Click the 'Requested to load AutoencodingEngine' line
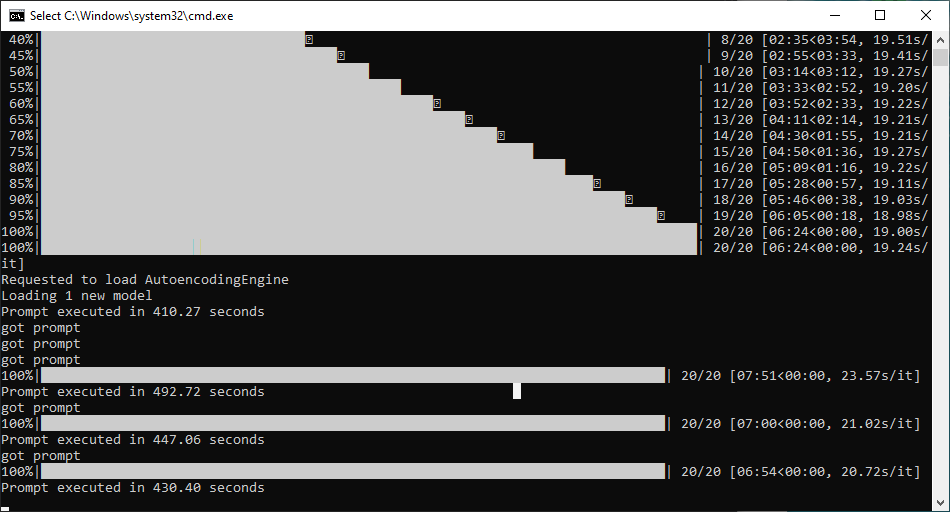The height and width of the screenshot is (512, 950). [x=145, y=280]
